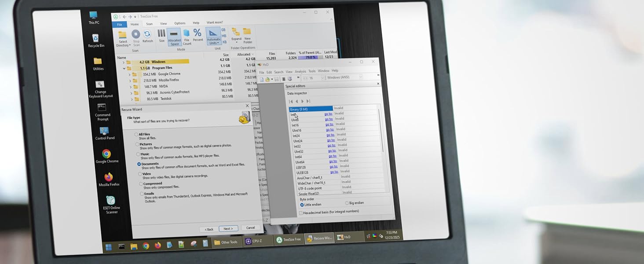Enable Hexadecimal basis checkbox in HxD
Screen dimensions: 644x264
[x=300, y=213]
